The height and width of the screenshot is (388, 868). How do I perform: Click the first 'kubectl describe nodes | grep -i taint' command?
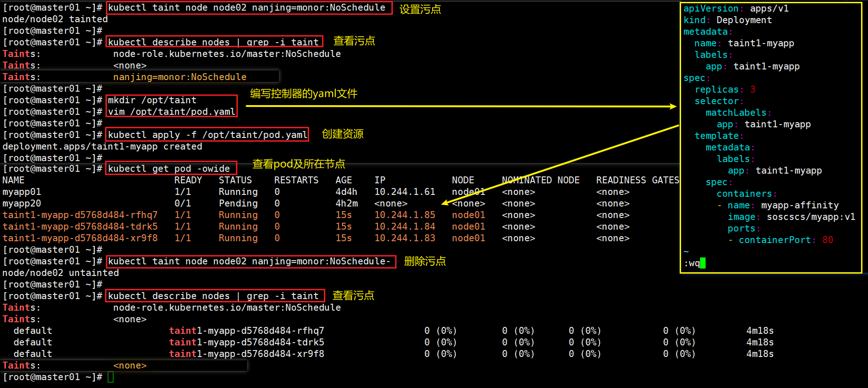pyautogui.click(x=213, y=42)
